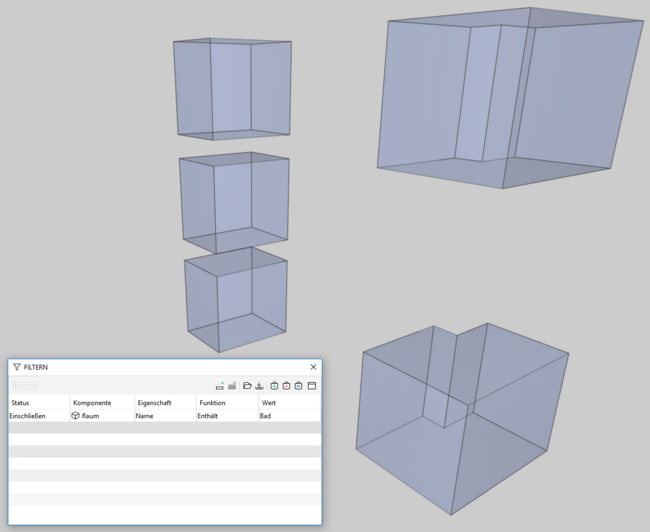Click the Status column header
This screenshot has height=532, width=650.
point(39,403)
